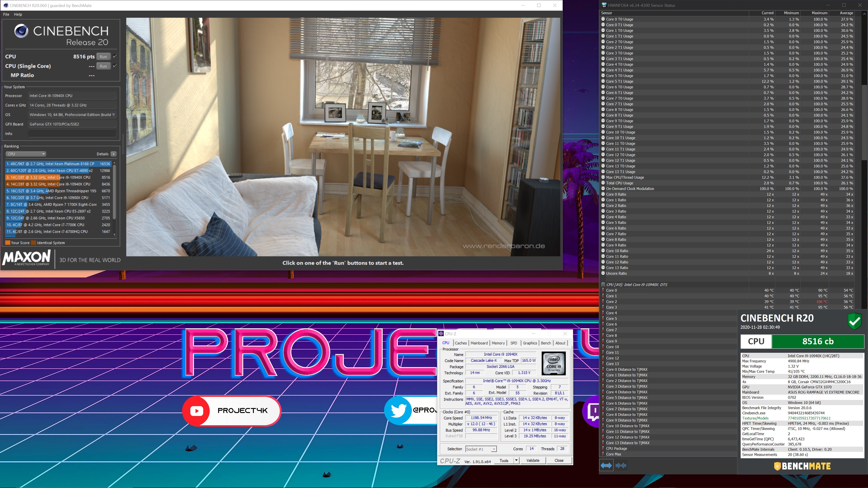This screenshot has width=868, height=488.
Task: Open the Help menu in Cinebench
Action: tap(18, 14)
